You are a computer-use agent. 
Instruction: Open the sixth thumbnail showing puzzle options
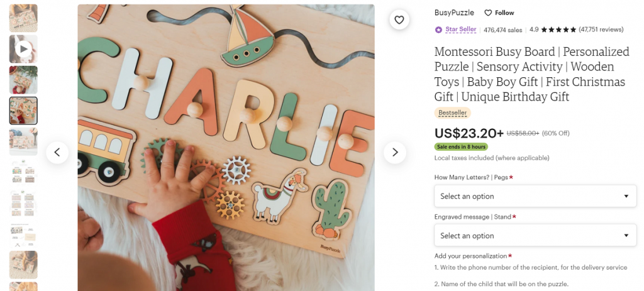[23, 172]
